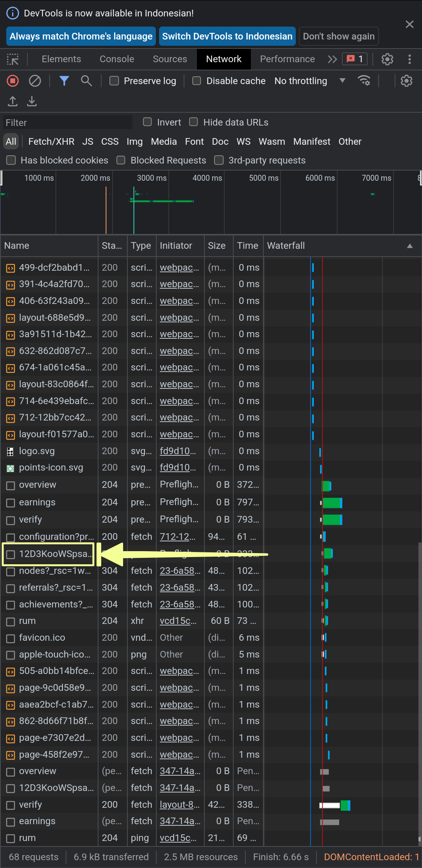Open fd9d10 initiator link for logo.svg
The image size is (422, 868).
pyautogui.click(x=178, y=451)
